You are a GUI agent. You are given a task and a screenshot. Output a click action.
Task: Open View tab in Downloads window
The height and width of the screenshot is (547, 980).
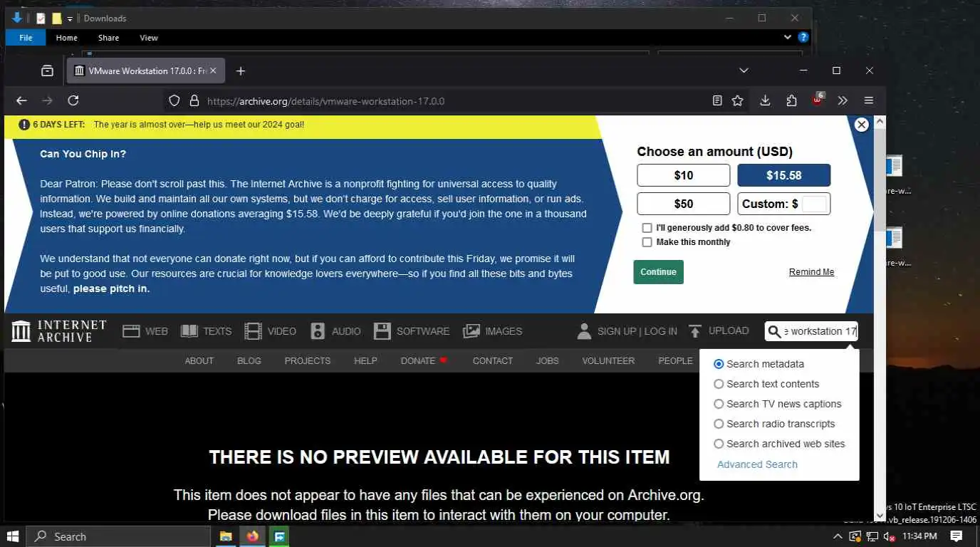[x=149, y=38]
